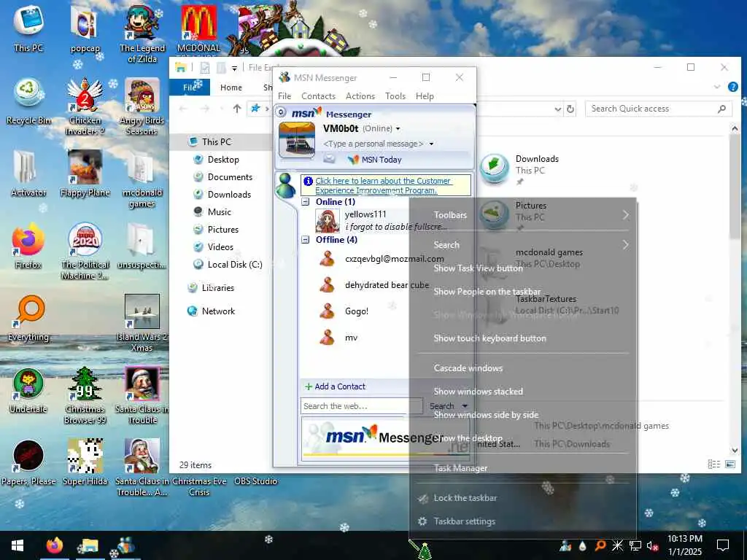This screenshot has width=747, height=560.
Task: Open Messenger Tools menu
Action: point(395,96)
